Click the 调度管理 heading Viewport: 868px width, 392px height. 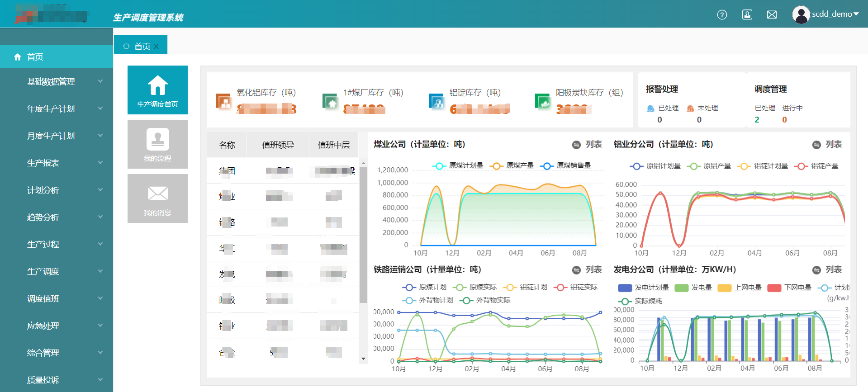click(x=770, y=89)
